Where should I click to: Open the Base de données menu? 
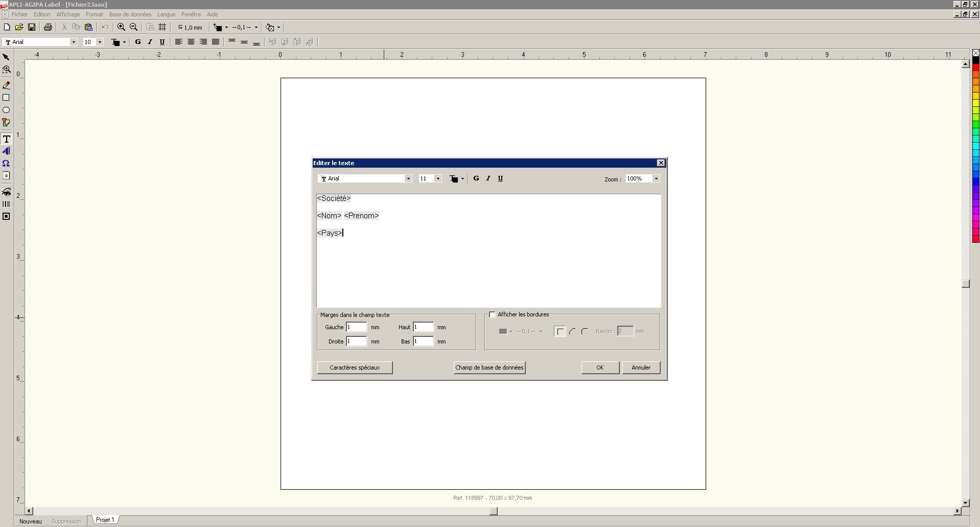click(130, 14)
